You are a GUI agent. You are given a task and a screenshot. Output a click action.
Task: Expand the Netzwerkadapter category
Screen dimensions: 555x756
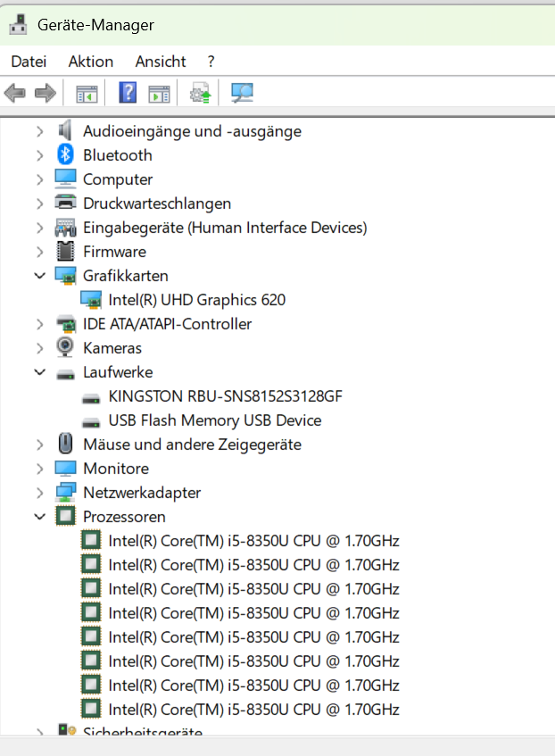[39, 493]
